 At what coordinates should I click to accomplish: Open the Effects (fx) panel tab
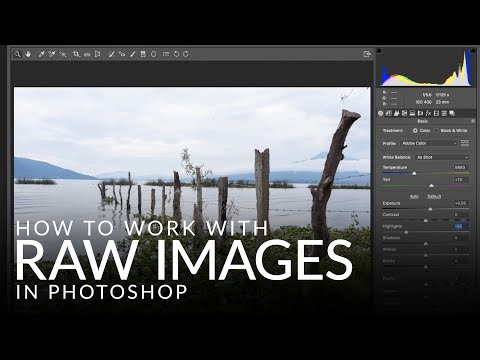tap(428, 113)
